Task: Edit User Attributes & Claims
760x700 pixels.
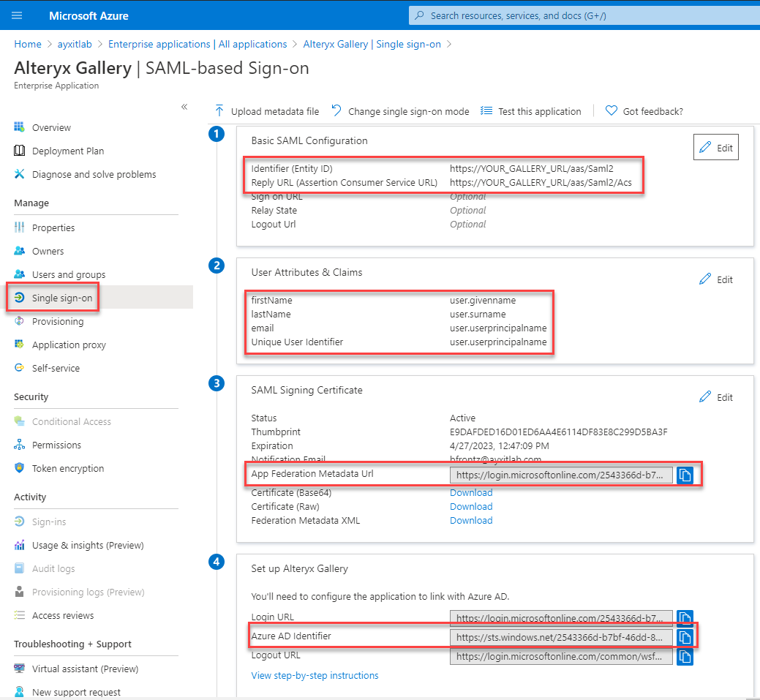Action: (x=716, y=279)
